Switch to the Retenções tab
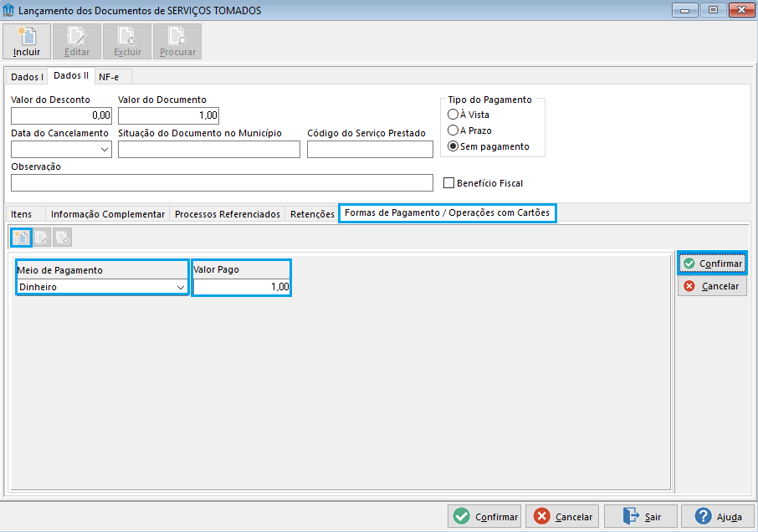The height and width of the screenshot is (532, 758). coord(312,214)
